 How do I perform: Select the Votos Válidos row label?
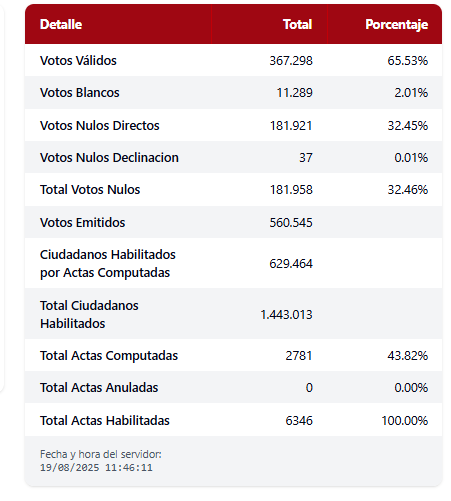tap(78, 61)
